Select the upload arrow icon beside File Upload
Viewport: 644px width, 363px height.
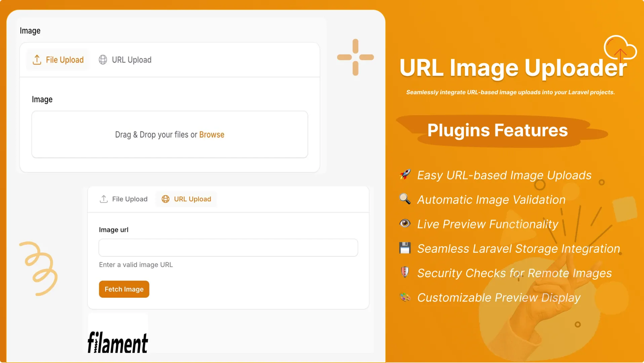[x=37, y=59]
